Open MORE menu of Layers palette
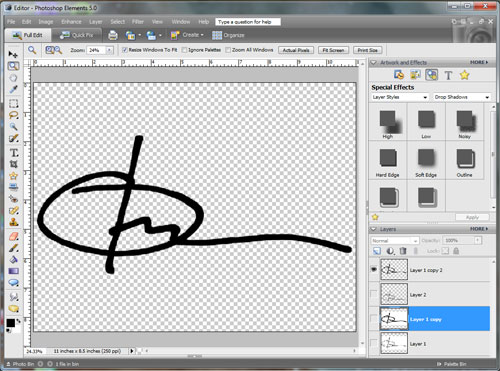 click(x=479, y=229)
